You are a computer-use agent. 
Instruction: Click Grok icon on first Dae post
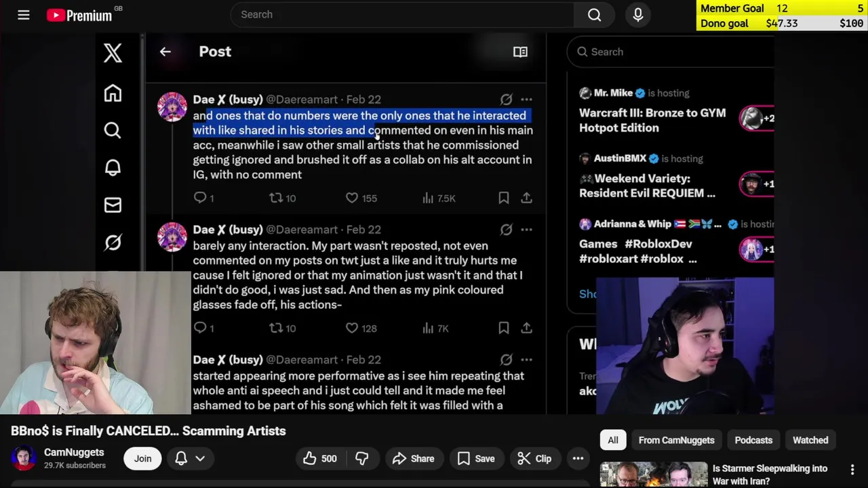[x=507, y=99]
